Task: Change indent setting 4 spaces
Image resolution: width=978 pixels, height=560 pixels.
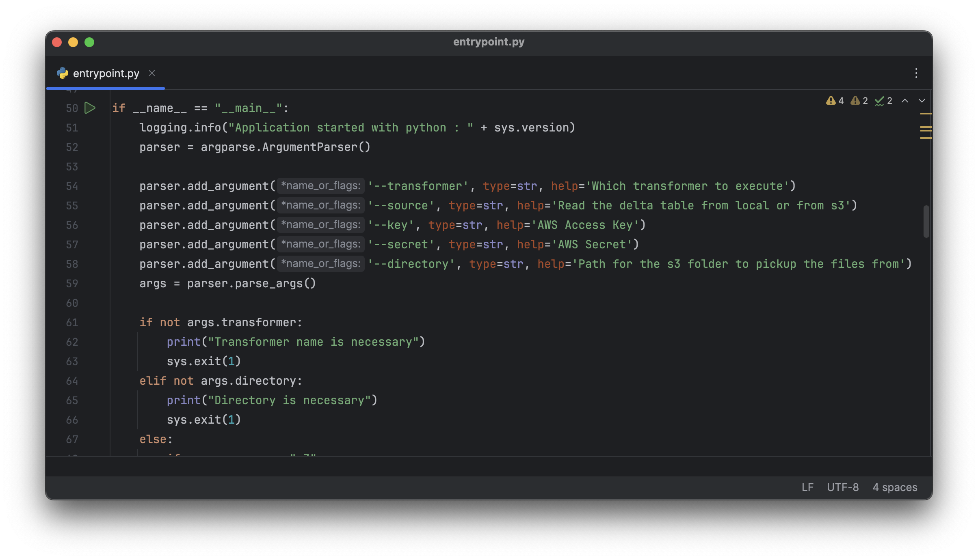Action: [x=895, y=487]
